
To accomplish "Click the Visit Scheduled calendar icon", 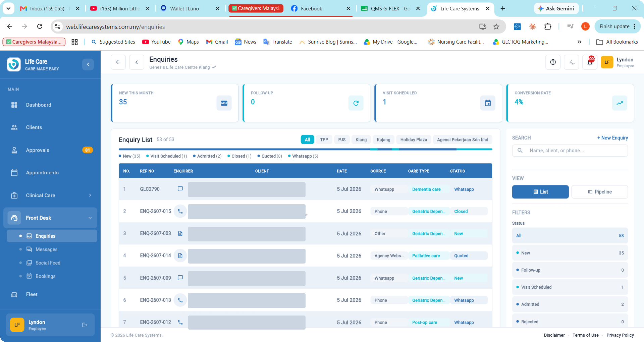I will click(x=488, y=103).
